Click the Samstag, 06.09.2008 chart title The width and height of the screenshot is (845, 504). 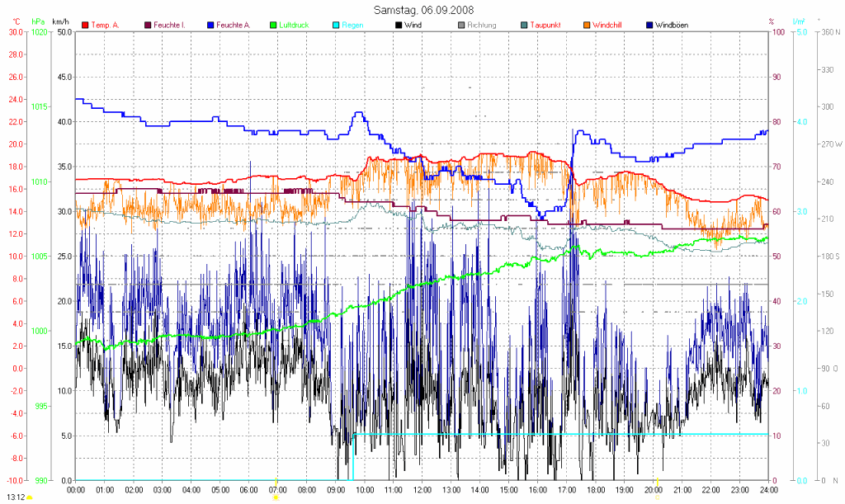coord(422,10)
